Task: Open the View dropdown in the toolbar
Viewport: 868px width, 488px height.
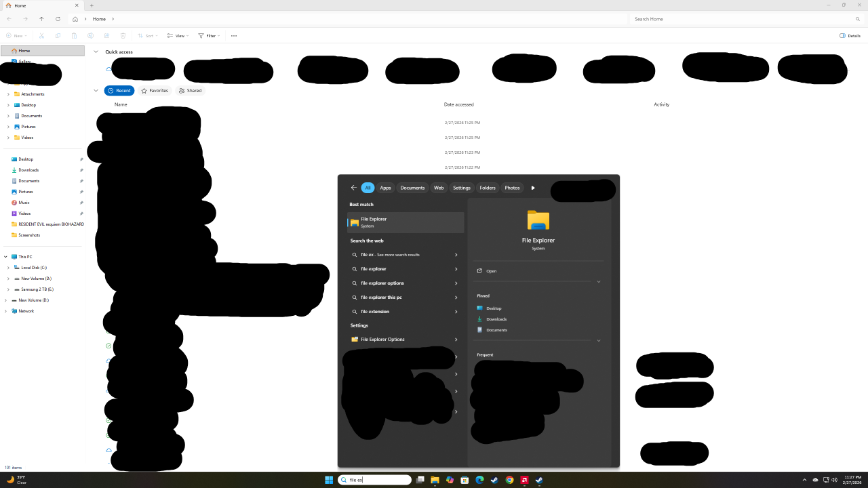Action: tap(180, 36)
